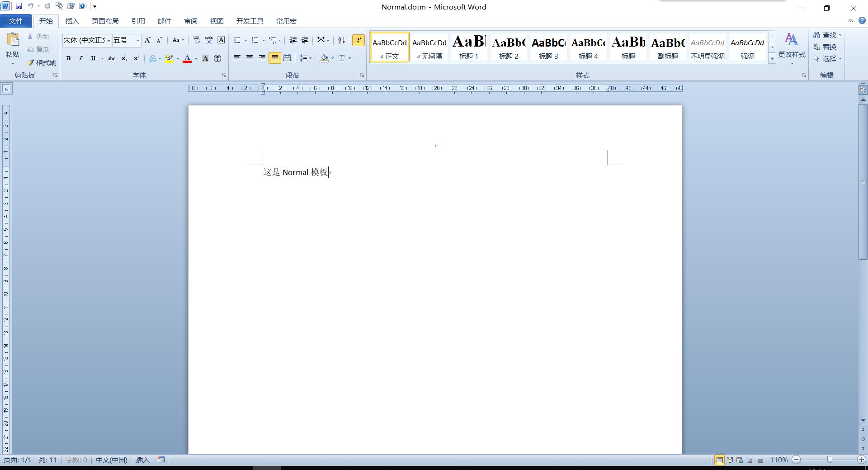
Task: Toggle Insert/Overtype mode (插入)
Action: coord(142,460)
